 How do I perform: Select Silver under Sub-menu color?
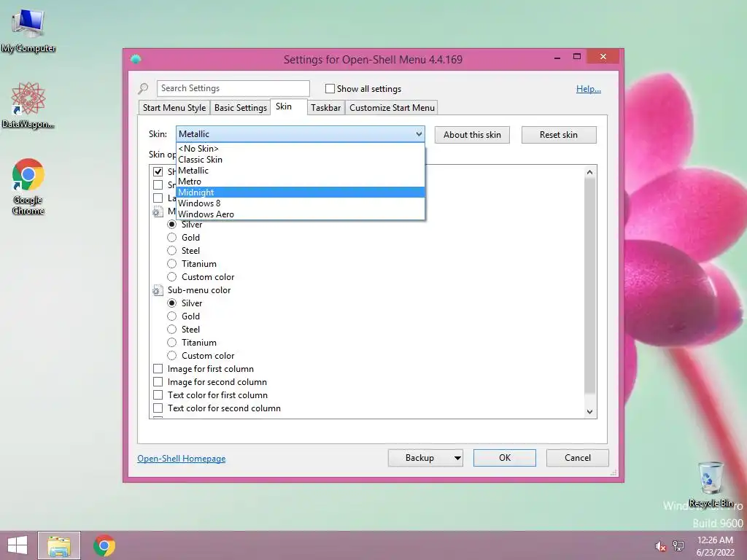coord(172,303)
